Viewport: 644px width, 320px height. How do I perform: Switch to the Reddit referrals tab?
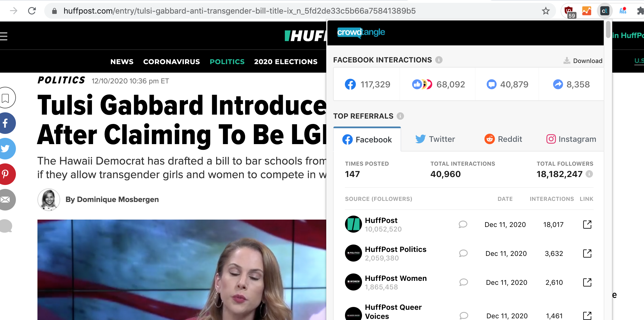(503, 139)
